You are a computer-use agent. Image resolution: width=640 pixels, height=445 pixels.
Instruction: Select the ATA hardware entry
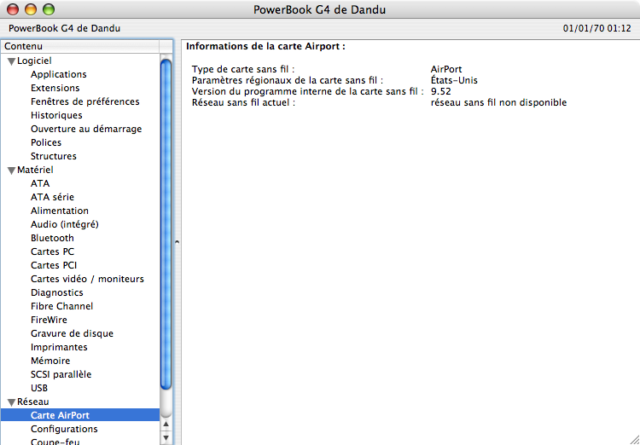40,183
